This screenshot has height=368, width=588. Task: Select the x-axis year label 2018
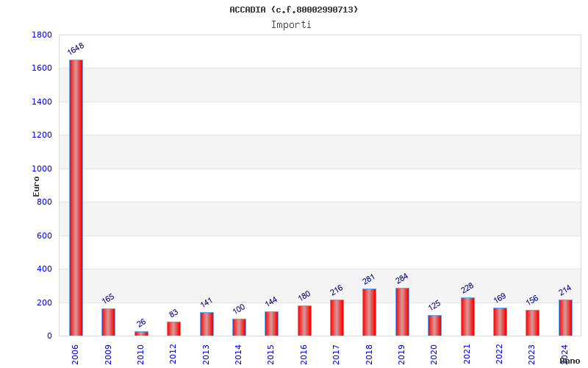tap(369, 355)
